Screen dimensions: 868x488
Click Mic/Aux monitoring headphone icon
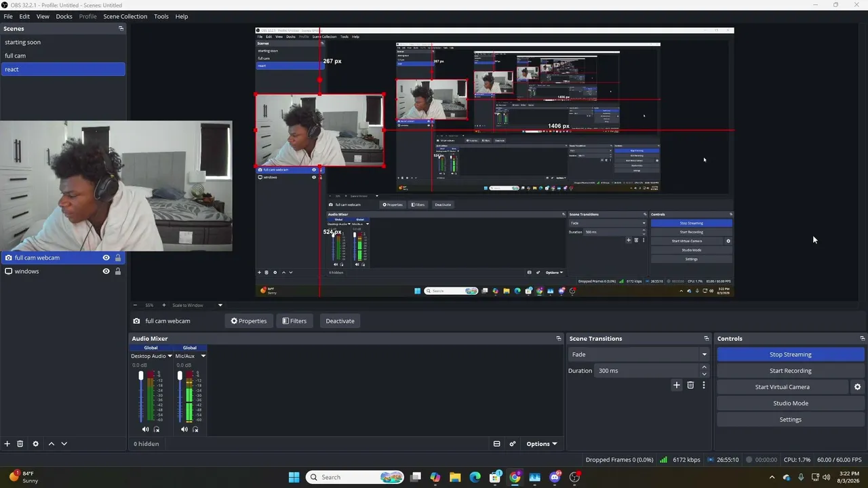pos(195,429)
